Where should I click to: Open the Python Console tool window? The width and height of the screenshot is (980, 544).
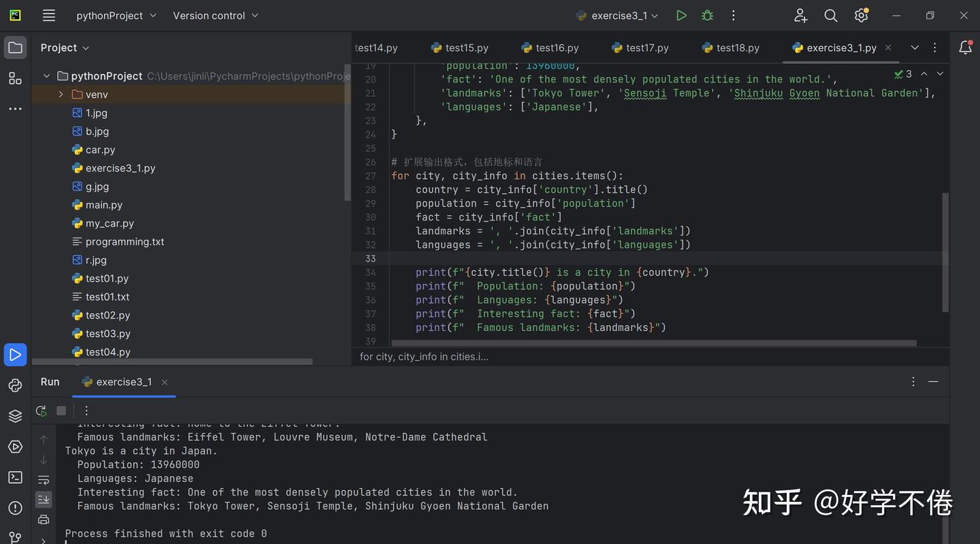(x=15, y=385)
